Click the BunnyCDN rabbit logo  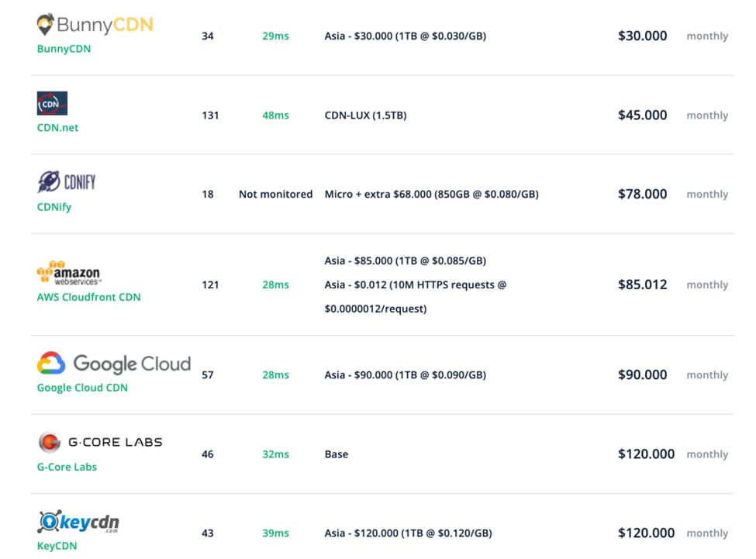point(47,23)
